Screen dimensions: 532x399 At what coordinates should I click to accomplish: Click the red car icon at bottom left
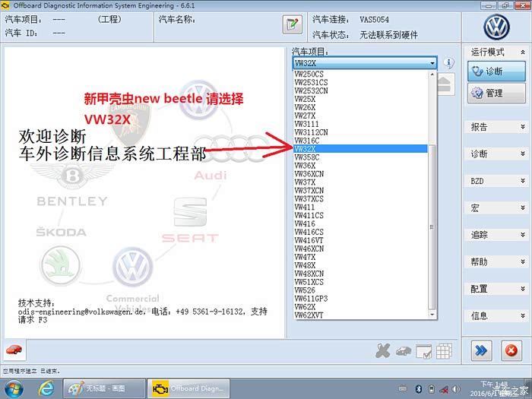[14, 350]
